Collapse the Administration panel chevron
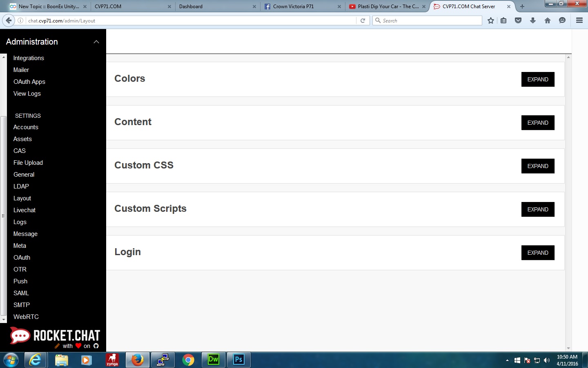 point(96,42)
